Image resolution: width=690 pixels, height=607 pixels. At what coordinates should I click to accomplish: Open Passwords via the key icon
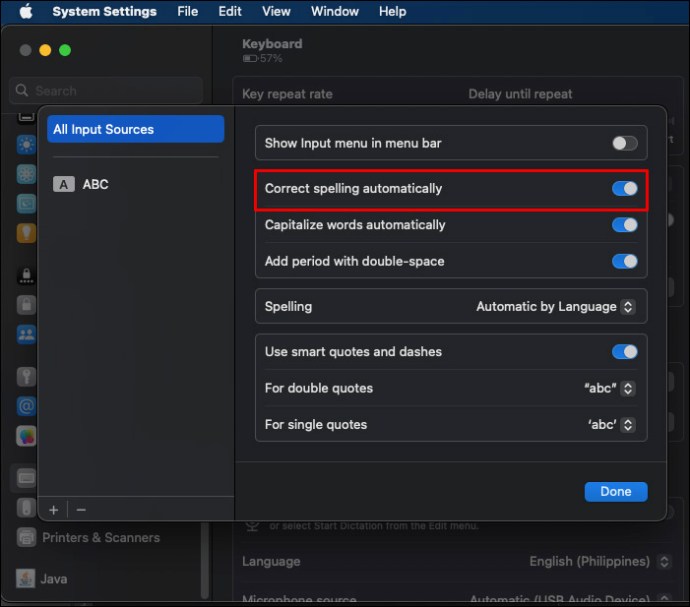[x=26, y=377]
